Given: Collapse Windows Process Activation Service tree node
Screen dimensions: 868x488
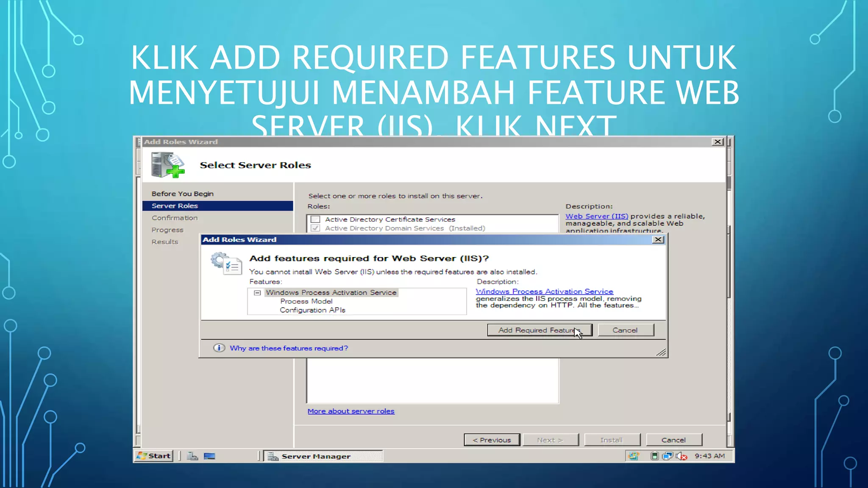Looking at the screenshot, I should [x=257, y=293].
